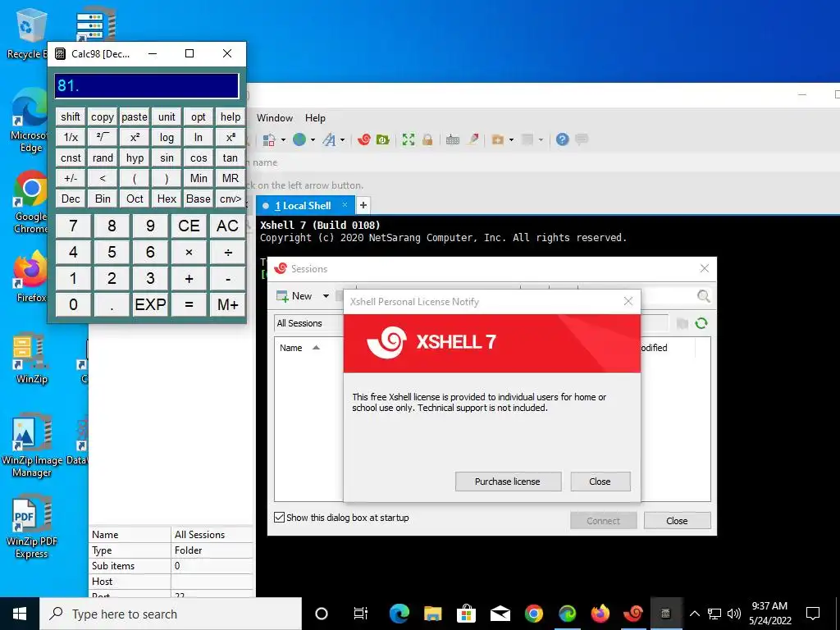Open File Explorer from the taskbar
This screenshot has width=840, height=630.
coord(433,614)
